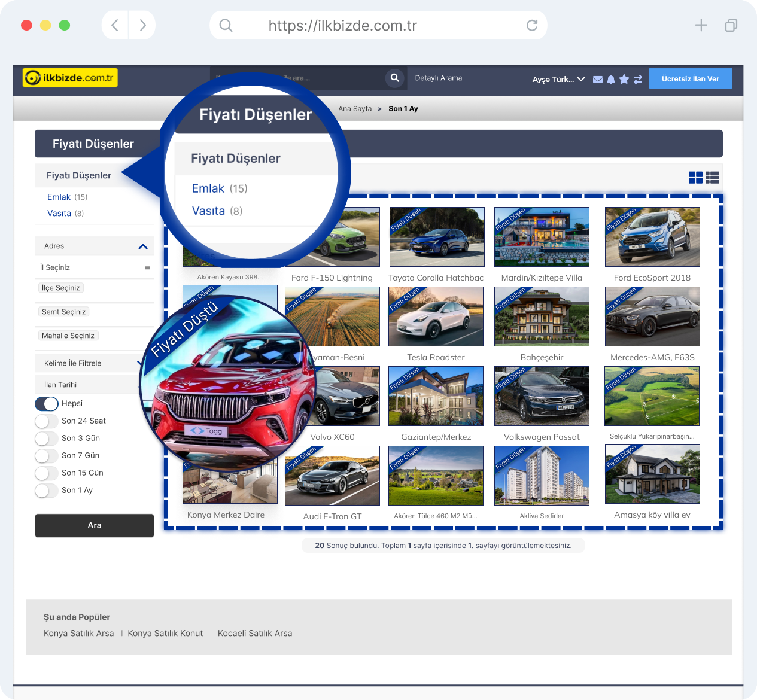Reload the page with the refresh icon

[x=532, y=25]
